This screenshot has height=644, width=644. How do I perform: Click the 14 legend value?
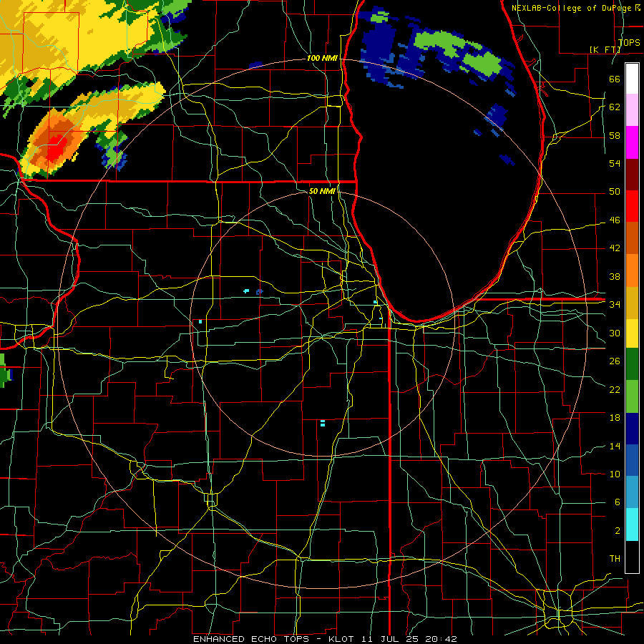click(615, 446)
